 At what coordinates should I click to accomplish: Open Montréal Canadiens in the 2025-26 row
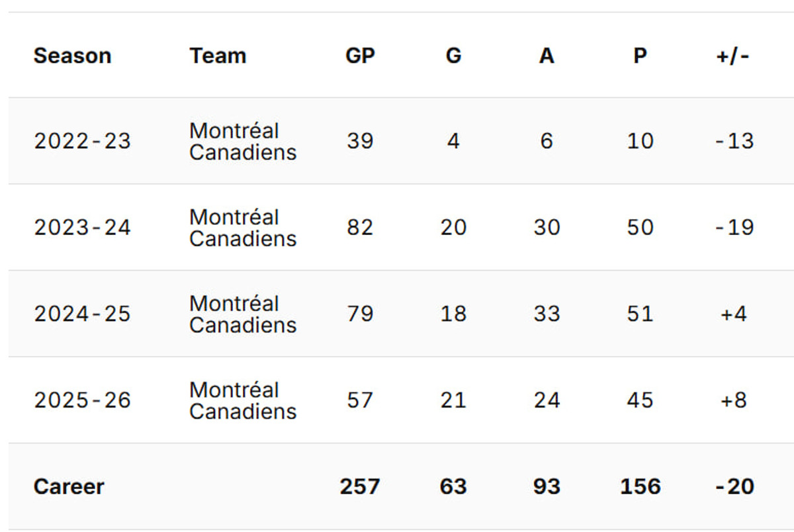click(x=243, y=400)
